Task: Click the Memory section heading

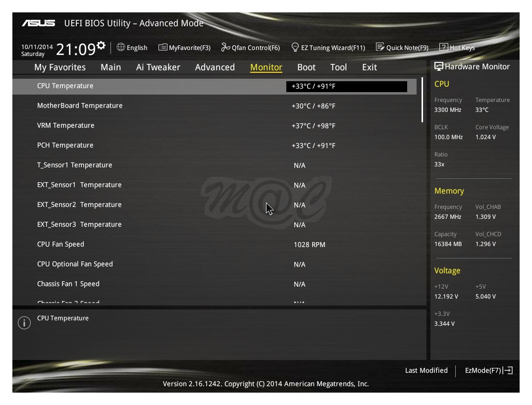Action: [x=449, y=191]
